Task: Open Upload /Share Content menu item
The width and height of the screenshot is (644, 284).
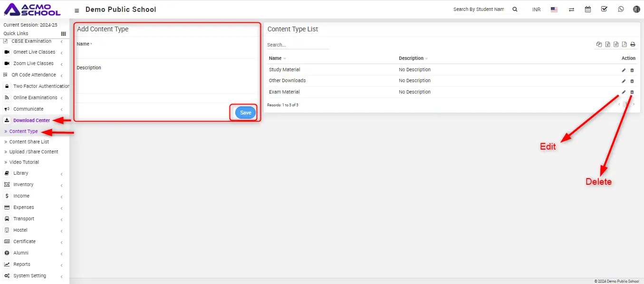Action: tap(34, 152)
